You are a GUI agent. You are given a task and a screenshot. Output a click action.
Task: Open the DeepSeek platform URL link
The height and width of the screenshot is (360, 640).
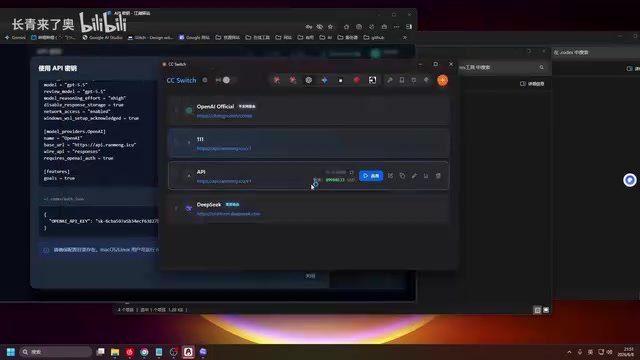click(228, 214)
